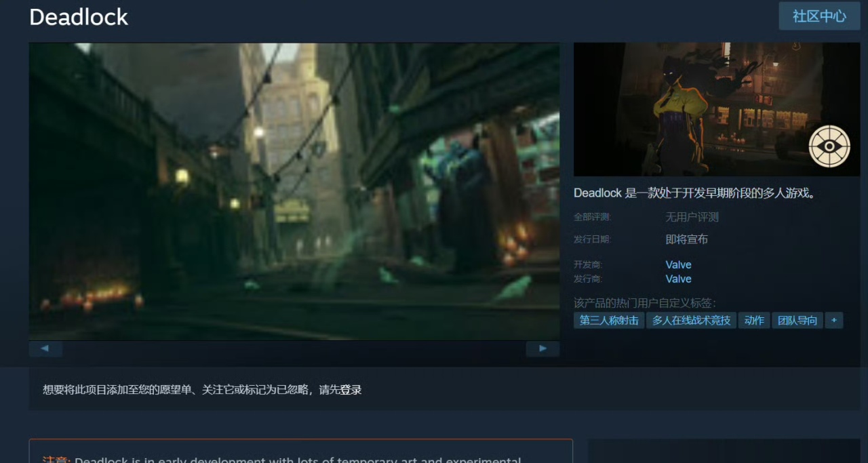Click the 该产品的热门用户自定义标签 label
The height and width of the screenshot is (463, 868).
pyautogui.click(x=645, y=303)
